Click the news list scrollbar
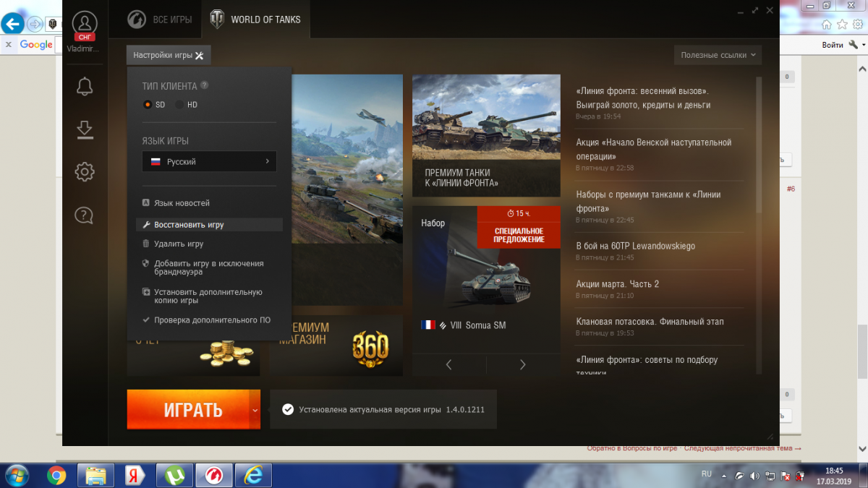 click(x=759, y=145)
